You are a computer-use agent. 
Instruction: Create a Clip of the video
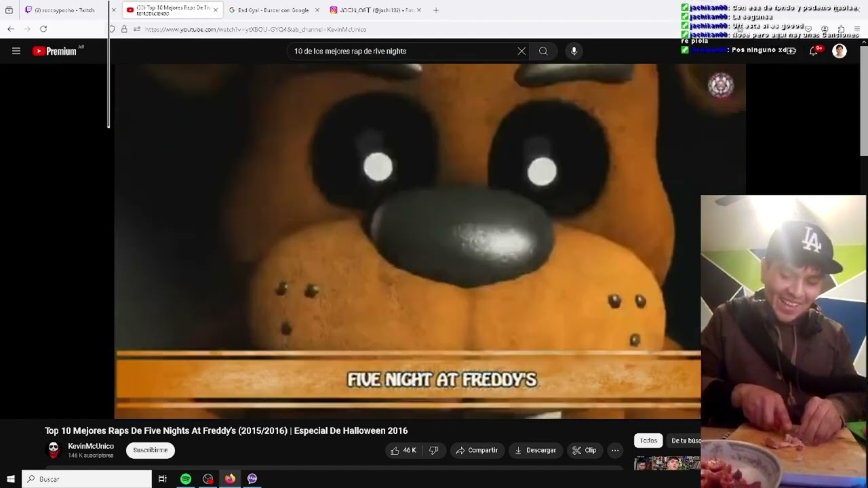click(x=584, y=450)
